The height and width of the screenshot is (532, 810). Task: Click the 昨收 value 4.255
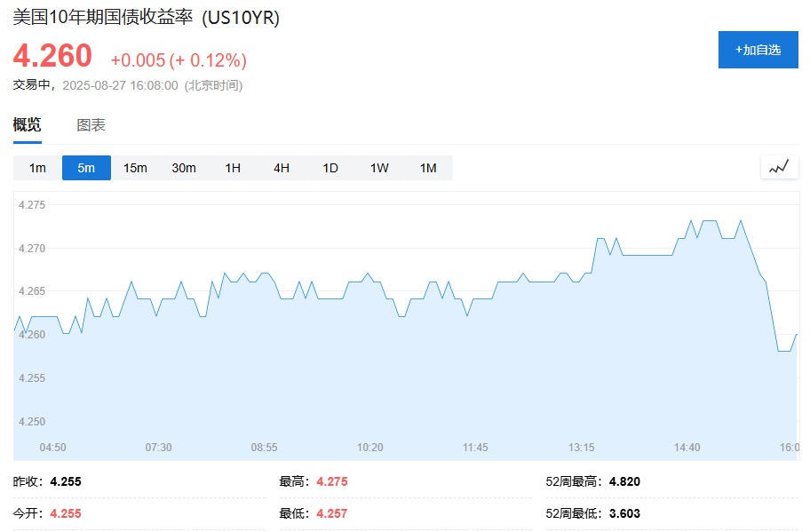66,482
